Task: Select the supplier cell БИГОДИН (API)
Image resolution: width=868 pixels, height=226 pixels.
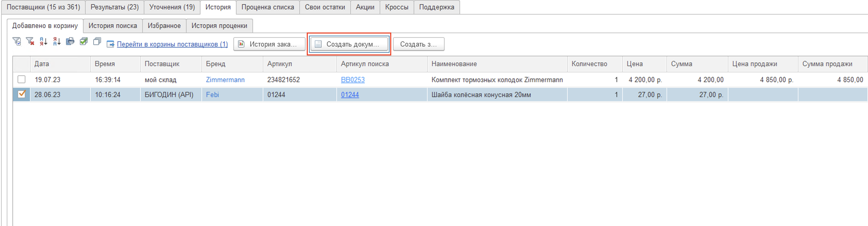Action: [171, 95]
